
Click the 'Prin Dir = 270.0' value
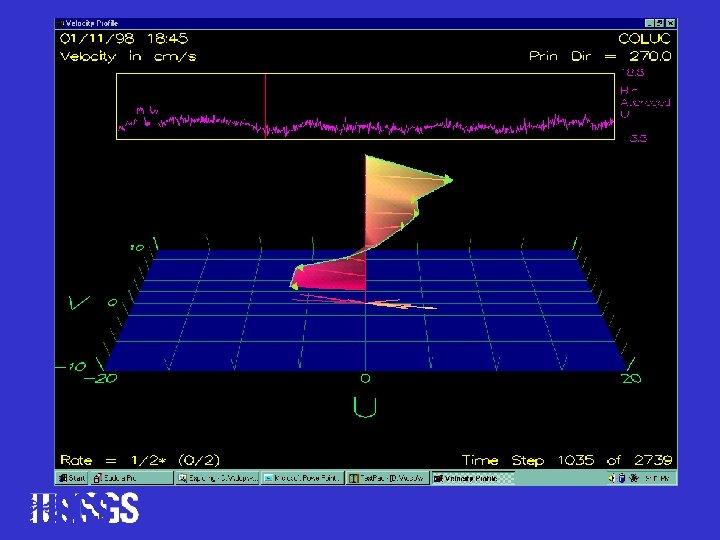coord(600,56)
